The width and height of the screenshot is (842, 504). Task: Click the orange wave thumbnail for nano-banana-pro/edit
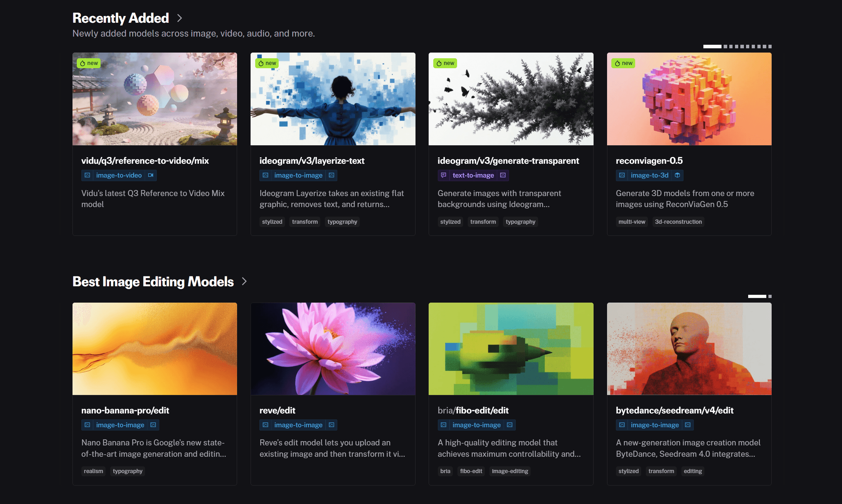click(x=155, y=349)
